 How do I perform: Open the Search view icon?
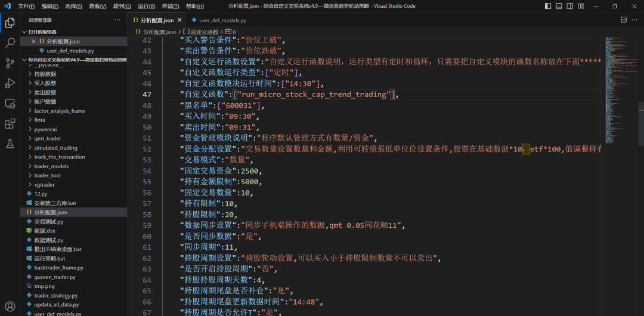10,43
